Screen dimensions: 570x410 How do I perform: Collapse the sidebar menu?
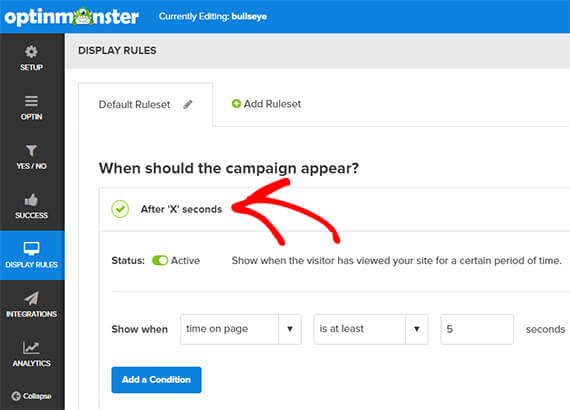click(31, 396)
